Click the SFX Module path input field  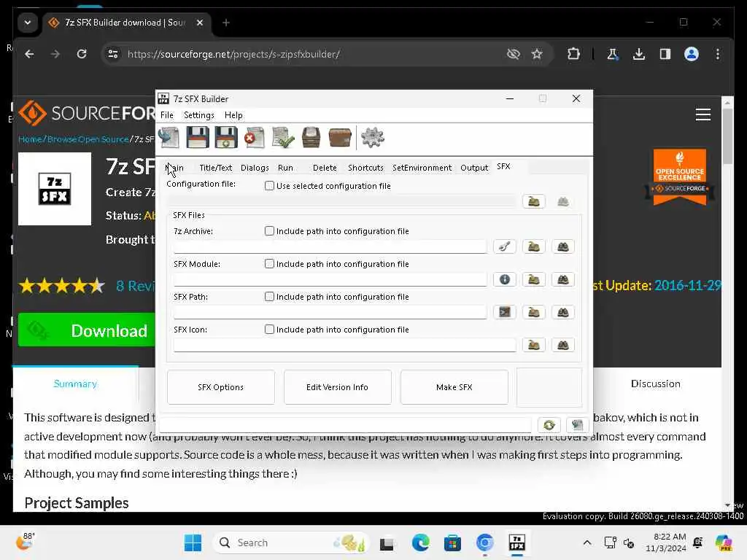pos(330,279)
